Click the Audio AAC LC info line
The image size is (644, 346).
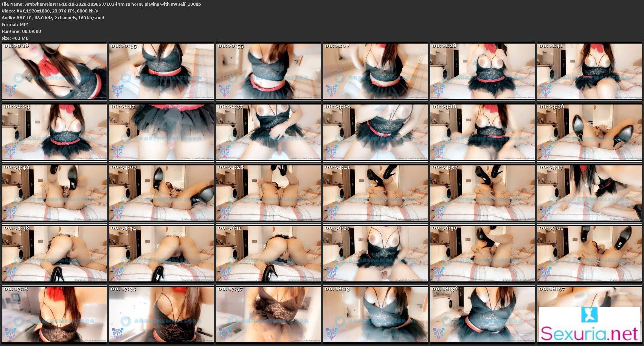[x=53, y=18]
